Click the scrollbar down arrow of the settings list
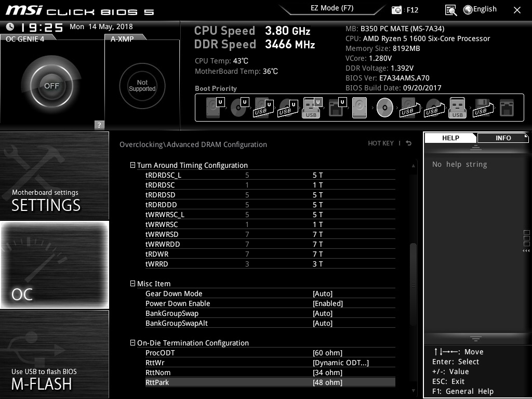 pos(413,391)
